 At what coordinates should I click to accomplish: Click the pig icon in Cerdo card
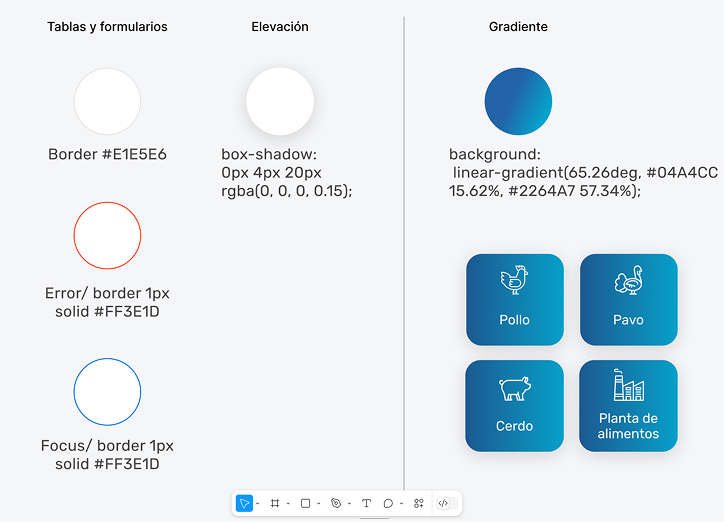[514, 388]
